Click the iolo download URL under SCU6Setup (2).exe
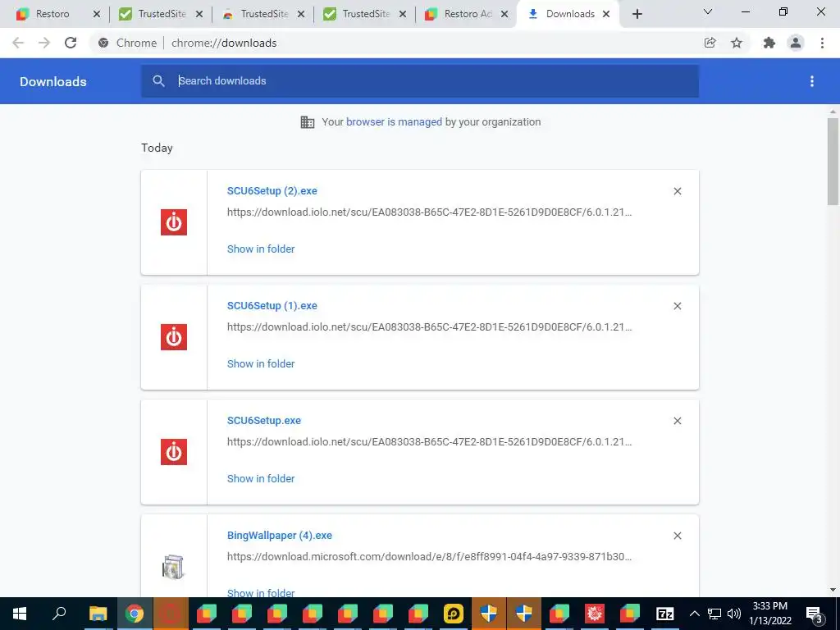840x630 pixels. pyautogui.click(x=430, y=212)
